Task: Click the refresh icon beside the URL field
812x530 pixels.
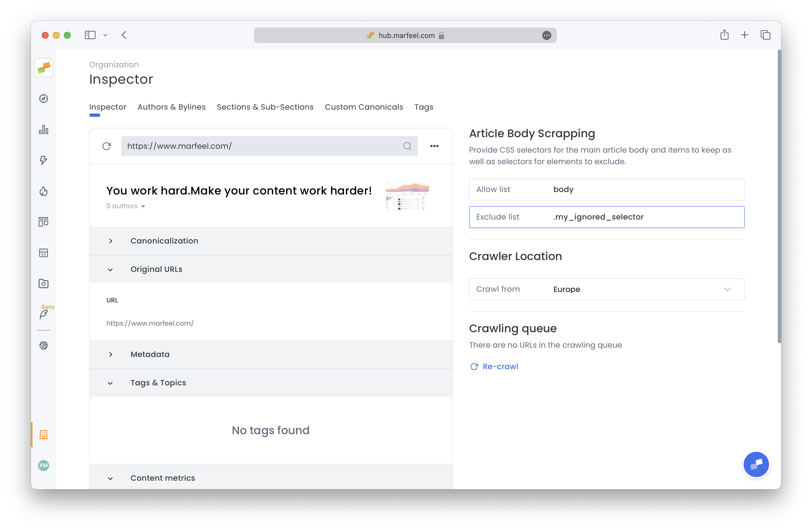Action: pyautogui.click(x=106, y=146)
